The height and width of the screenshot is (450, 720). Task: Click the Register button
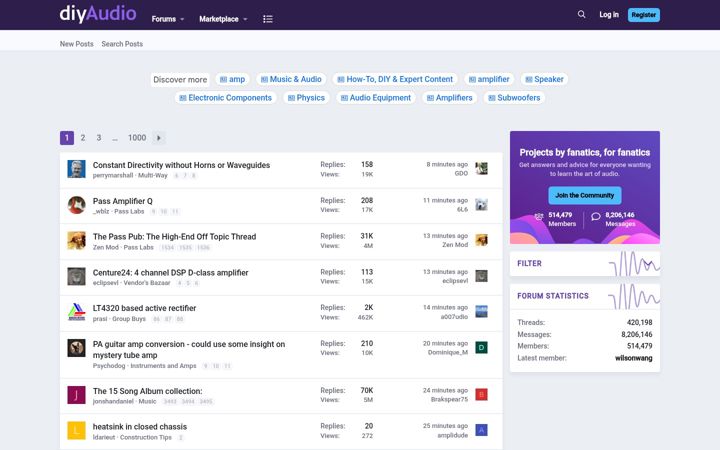click(x=644, y=15)
